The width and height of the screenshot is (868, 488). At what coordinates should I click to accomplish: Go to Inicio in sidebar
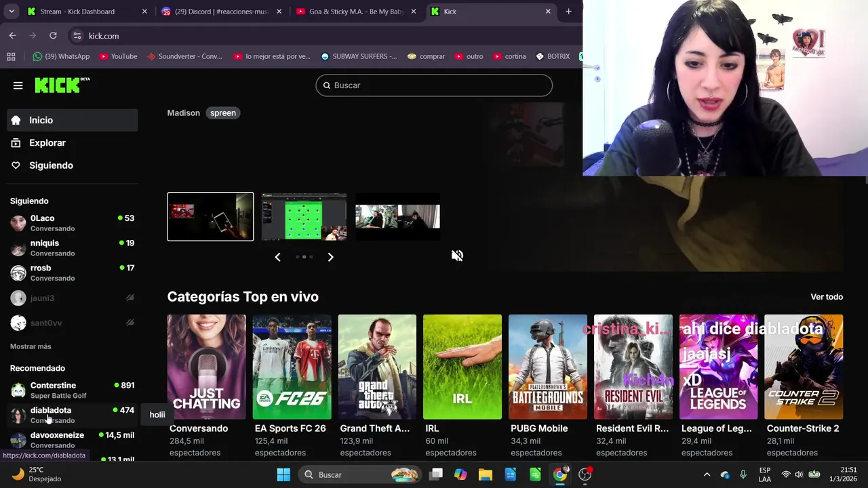tap(73, 120)
